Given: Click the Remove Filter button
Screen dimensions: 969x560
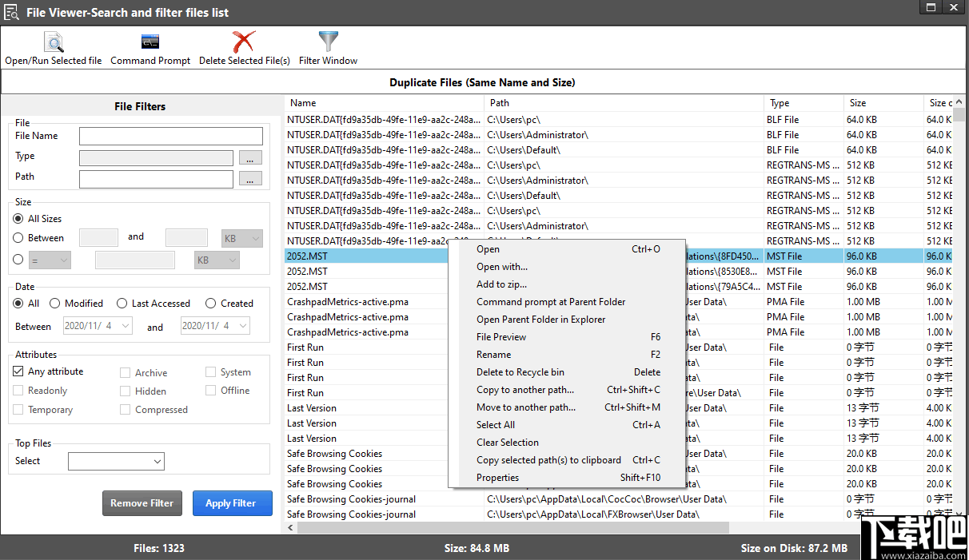Looking at the screenshot, I should 142,503.
